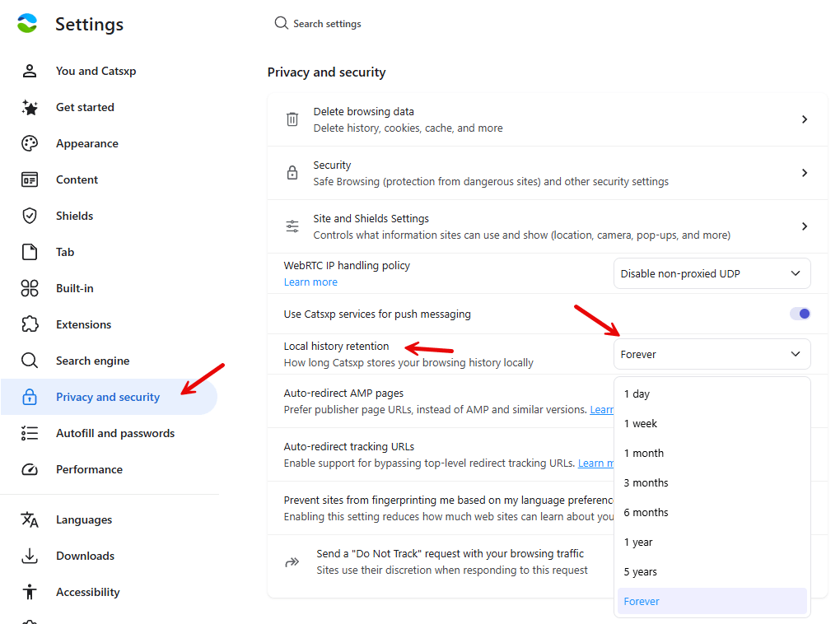The image size is (840, 624).
Task: Click the Catsxp logo icon
Action: (27, 24)
